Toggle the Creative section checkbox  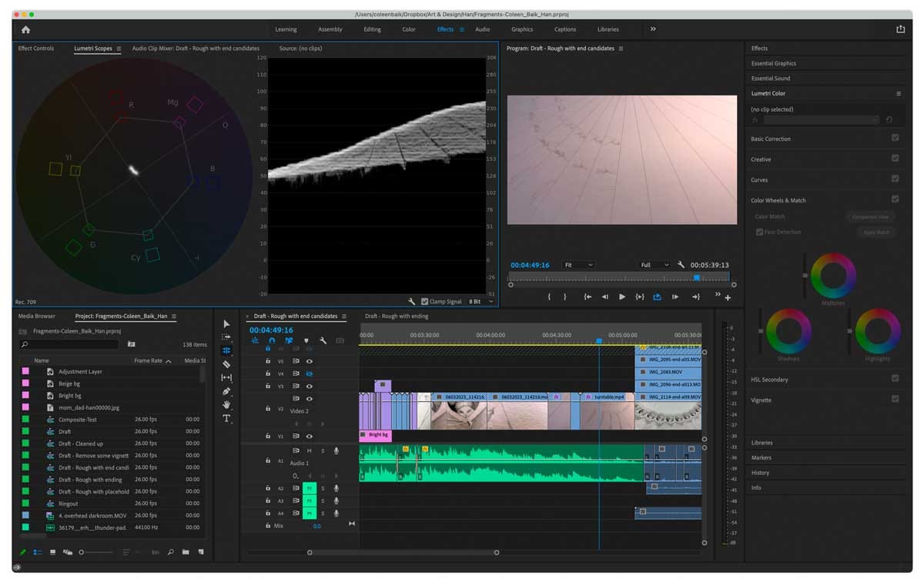coord(895,158)
